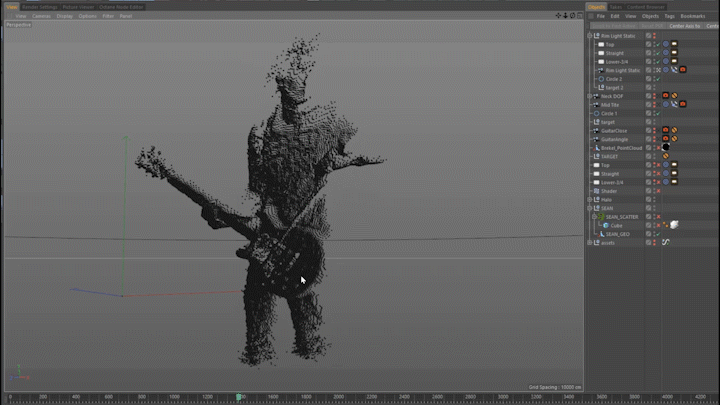Viewport: 720px width, 405px height.
Task: Toggle layer checkbox of Neck DOF
Action: point(648,96)
